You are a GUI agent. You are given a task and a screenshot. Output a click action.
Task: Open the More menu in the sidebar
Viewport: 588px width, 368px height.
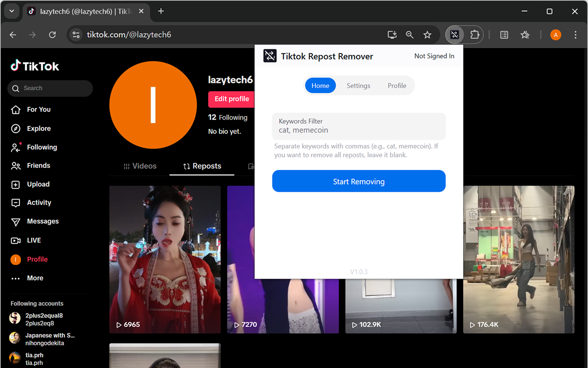16,278
